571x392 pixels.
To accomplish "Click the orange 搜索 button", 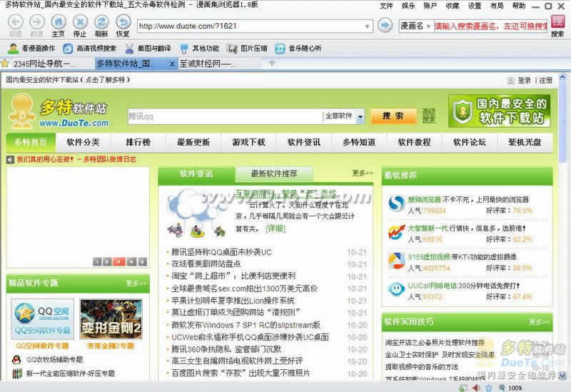I will (393, 116).
